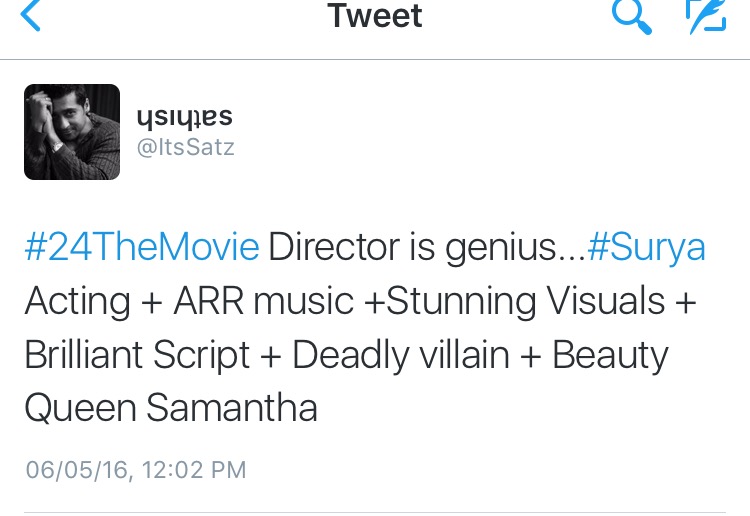The height and width of the screenshot is (516, 750).
Task: Compose a new tweet via feather icon
Action: pyautogui.click(x=706, y=17)
